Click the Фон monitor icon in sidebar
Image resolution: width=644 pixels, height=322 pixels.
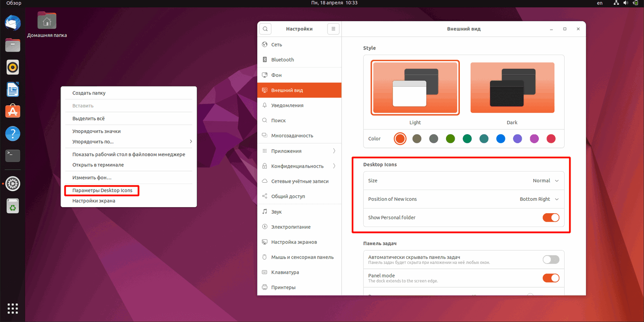click(x=264, y=75)
